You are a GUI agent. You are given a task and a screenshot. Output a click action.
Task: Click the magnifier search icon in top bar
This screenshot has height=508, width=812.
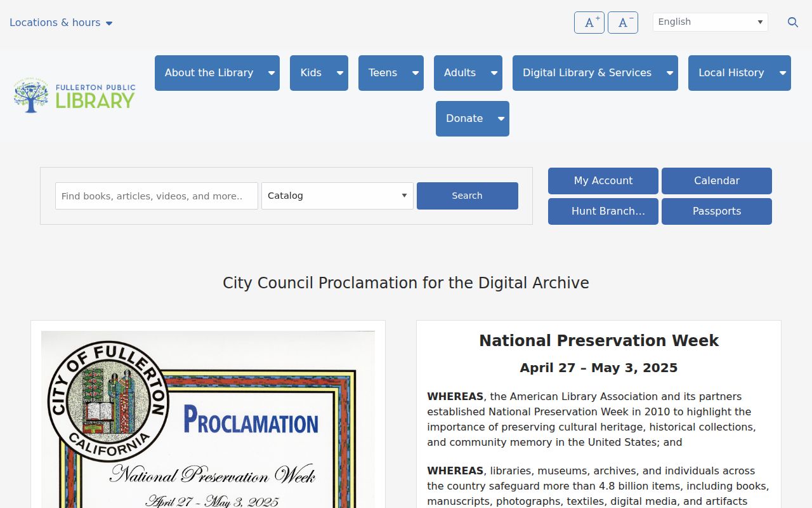tap(793, 22)
